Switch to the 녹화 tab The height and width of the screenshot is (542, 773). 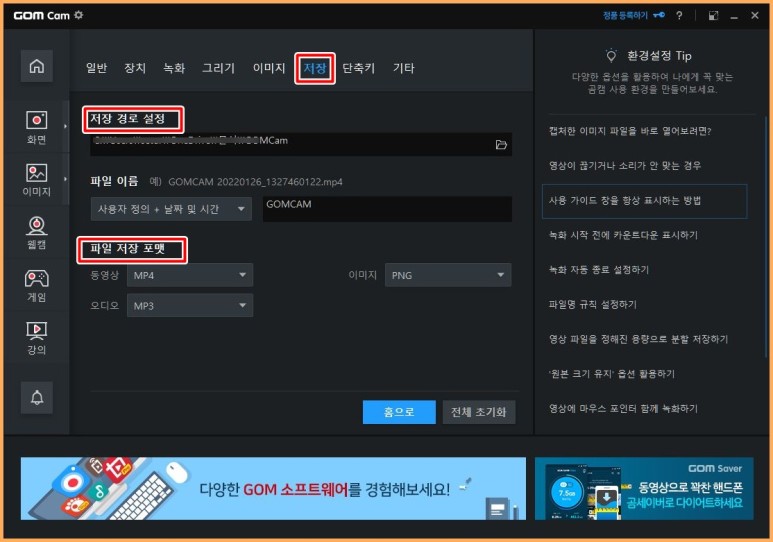[x=174, y=68]
